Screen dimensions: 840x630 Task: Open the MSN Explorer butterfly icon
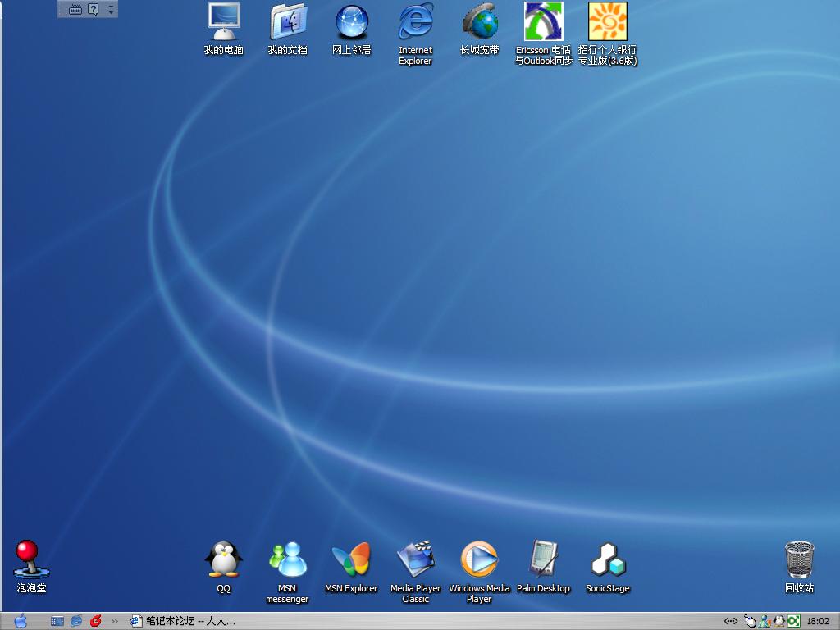(x=351, y=567)
